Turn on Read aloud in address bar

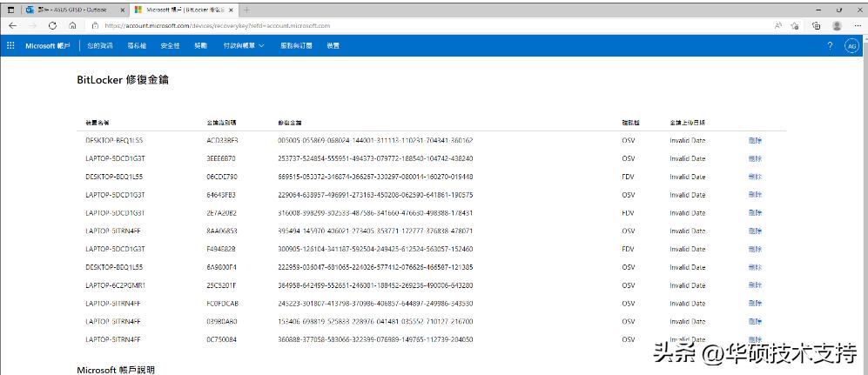pos(778,25)
